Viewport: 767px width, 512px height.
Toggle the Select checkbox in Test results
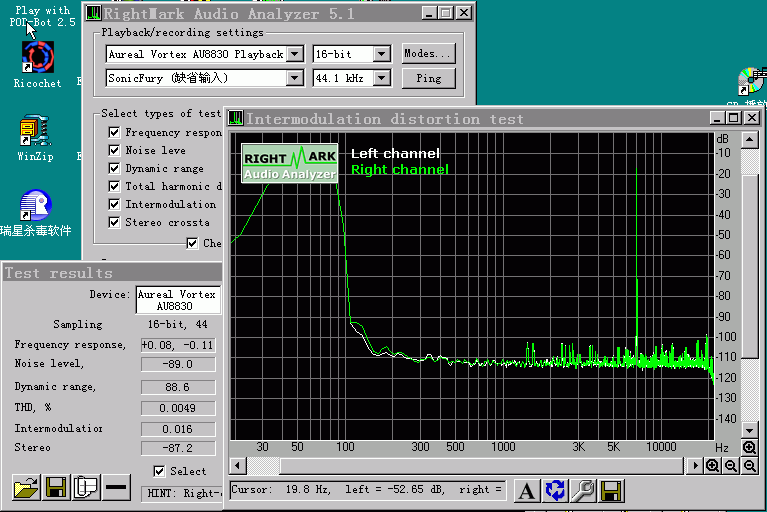tap(159, 471)
